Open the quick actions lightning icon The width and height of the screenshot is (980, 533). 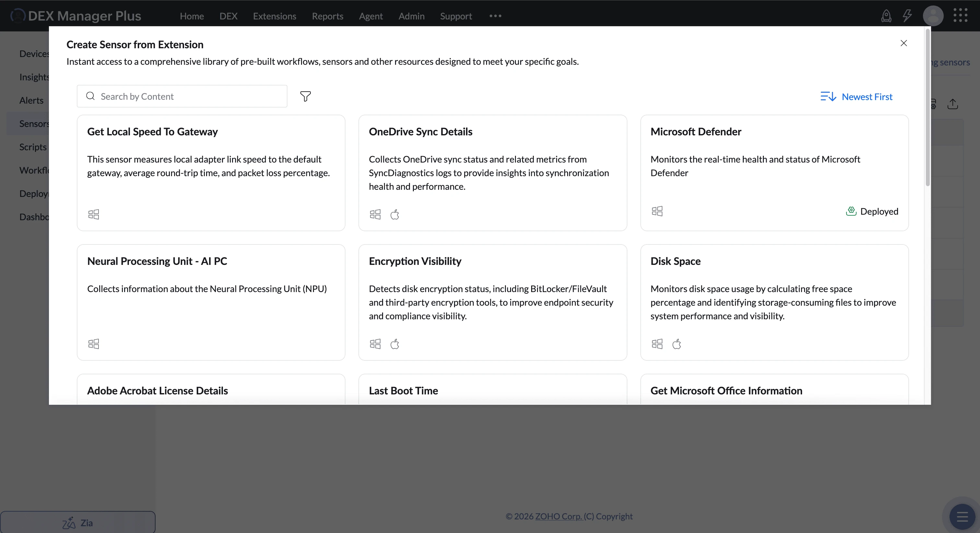(x=907, y=16)
